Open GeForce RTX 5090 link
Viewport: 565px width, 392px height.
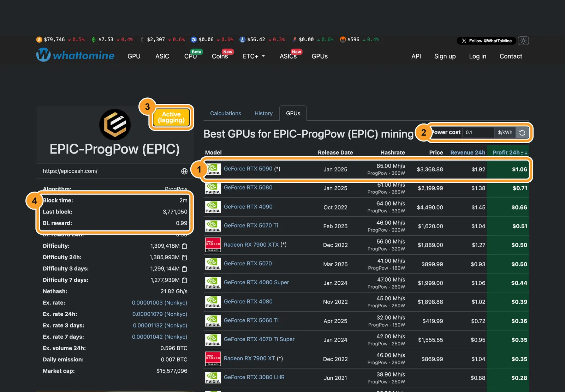248,169
